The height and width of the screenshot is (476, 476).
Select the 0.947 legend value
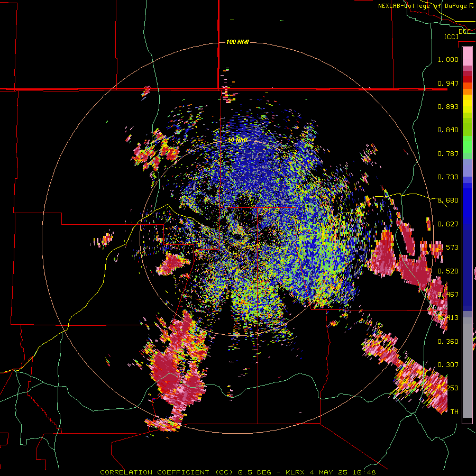tap(448, 83)
